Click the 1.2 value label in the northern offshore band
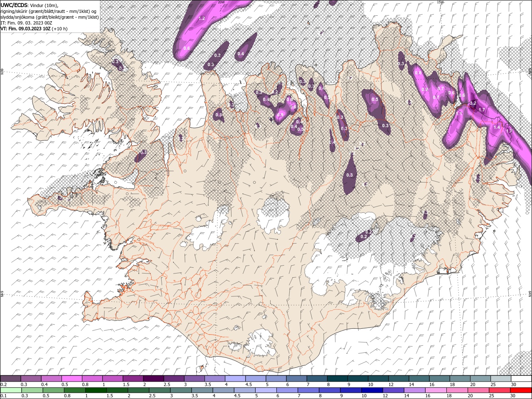 (202, 18)
